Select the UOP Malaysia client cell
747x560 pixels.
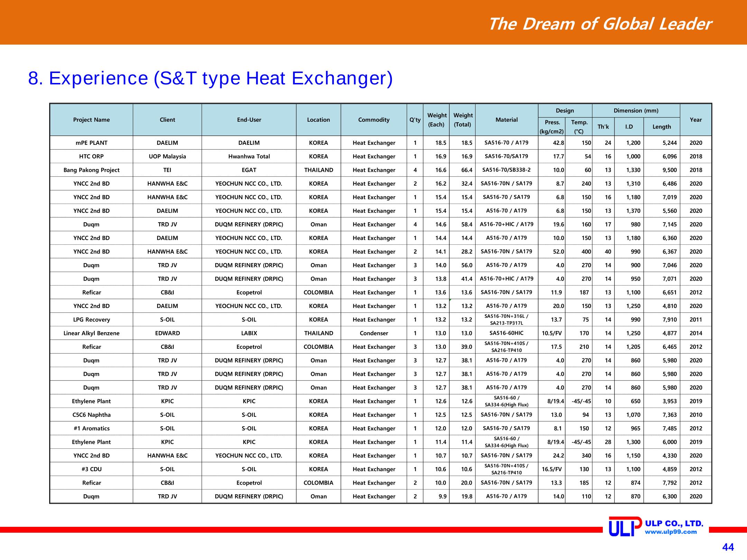(x=167, y=156)
